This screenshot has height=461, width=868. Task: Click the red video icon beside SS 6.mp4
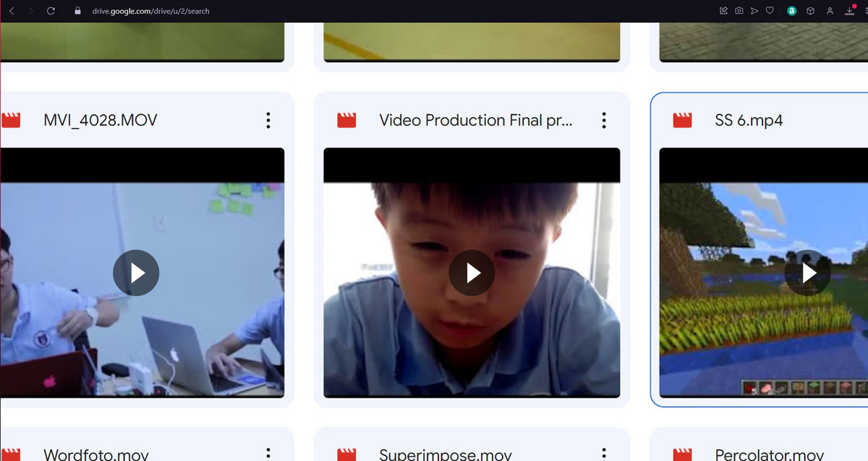pos(682,121)
